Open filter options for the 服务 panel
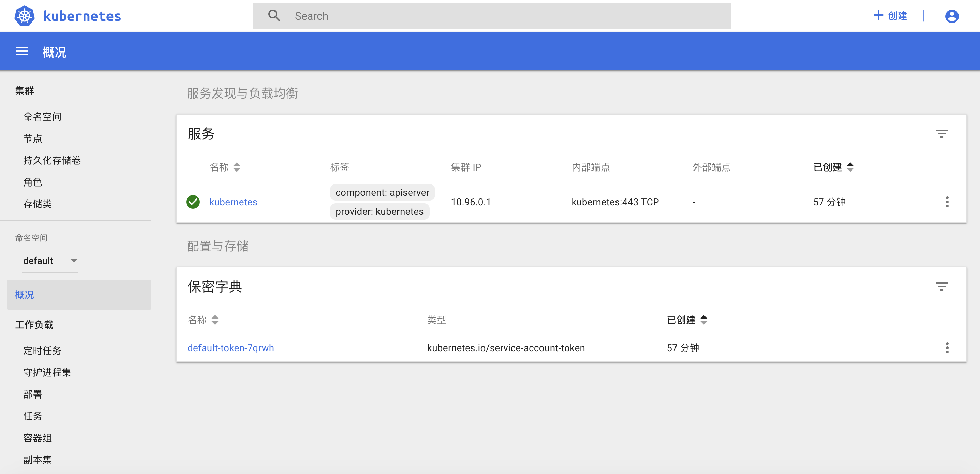 click(x=941, y=134)
